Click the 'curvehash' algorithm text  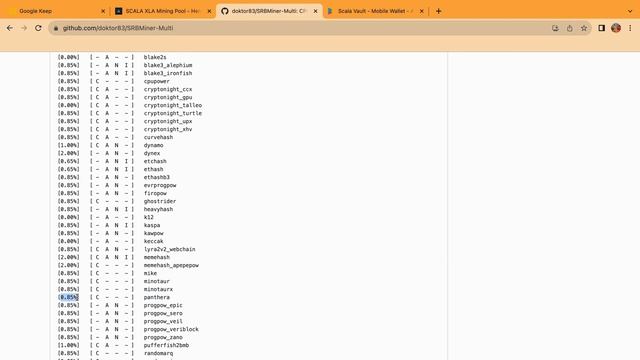coord(158,137)
